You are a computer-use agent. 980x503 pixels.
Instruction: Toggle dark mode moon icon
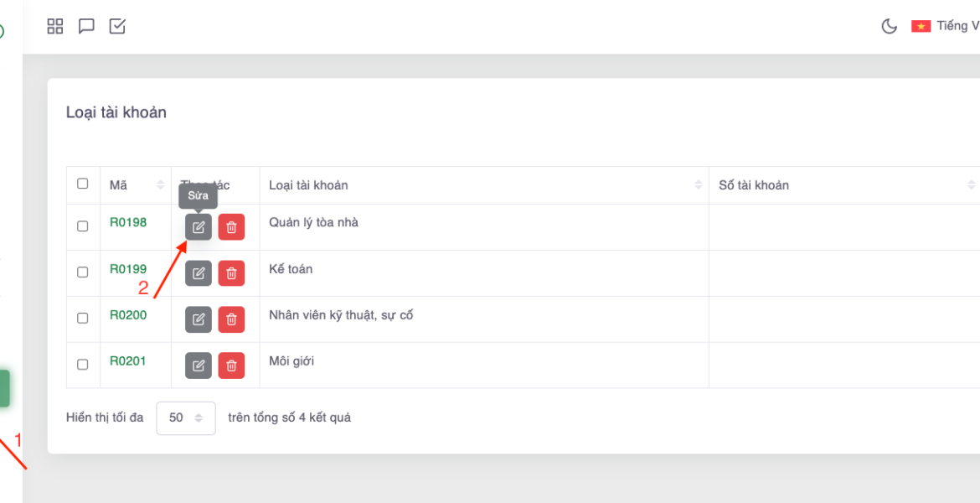click(889, 26)
